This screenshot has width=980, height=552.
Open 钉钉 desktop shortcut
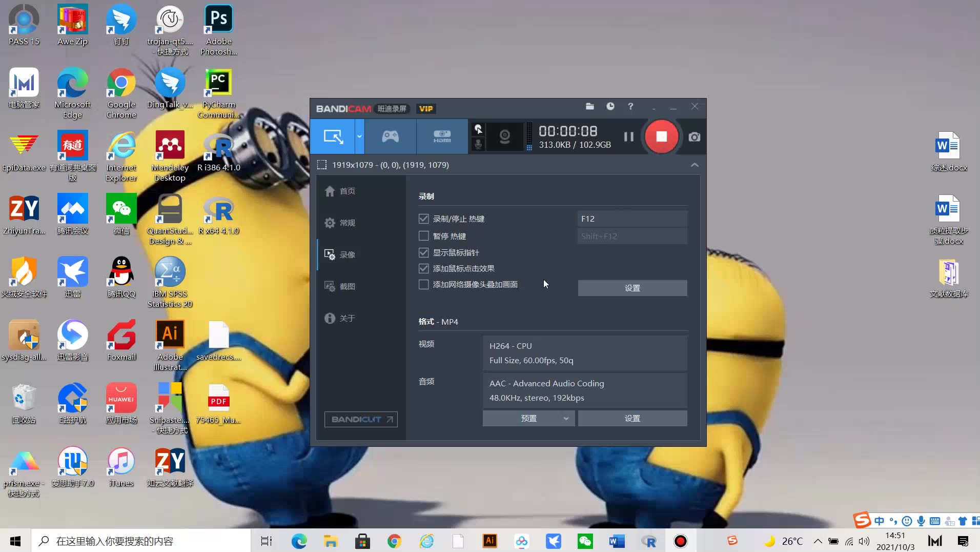(121, 25)
